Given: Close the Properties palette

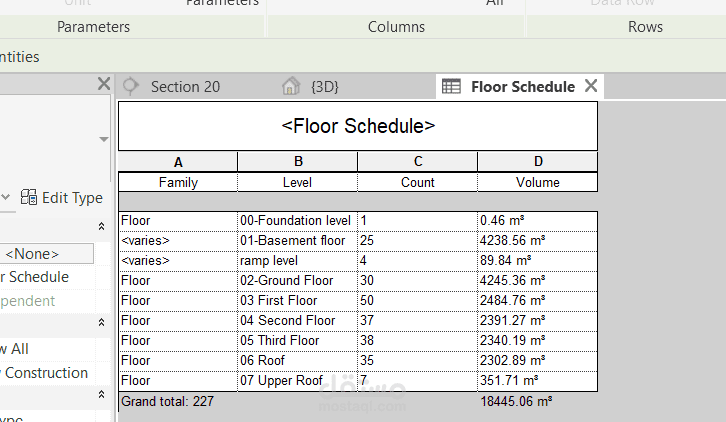Looking at the screenshot, I should pyautogui.click(x=103, y=85).
